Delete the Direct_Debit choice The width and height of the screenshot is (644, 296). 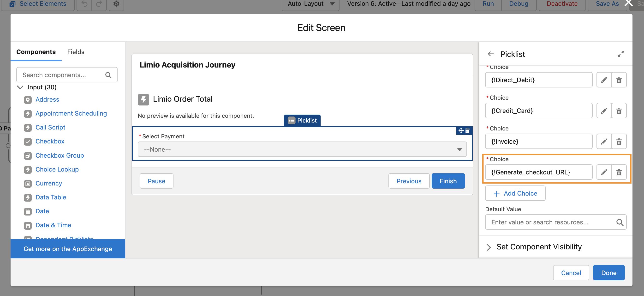click(x=619, y=80)
